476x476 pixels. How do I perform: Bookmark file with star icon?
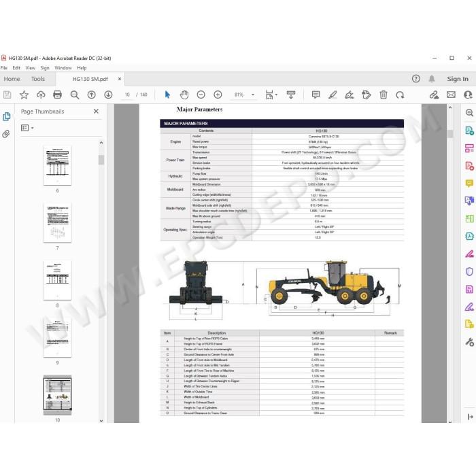(x=24, y=95)
